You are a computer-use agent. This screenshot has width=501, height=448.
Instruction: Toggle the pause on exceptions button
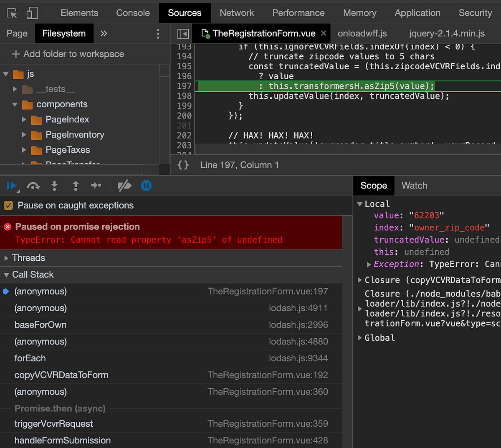pos(146,186)
